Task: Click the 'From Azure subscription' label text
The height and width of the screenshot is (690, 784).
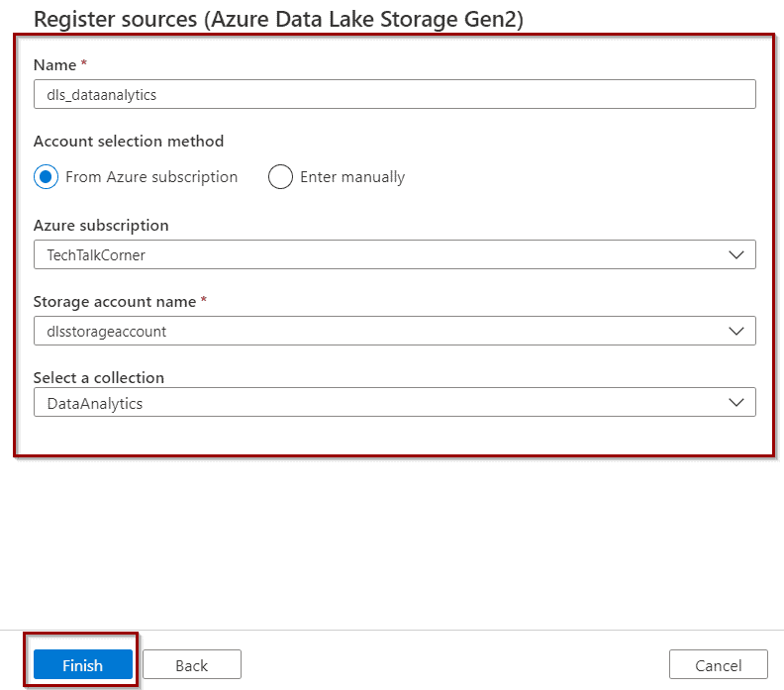Action: point(151,177)
